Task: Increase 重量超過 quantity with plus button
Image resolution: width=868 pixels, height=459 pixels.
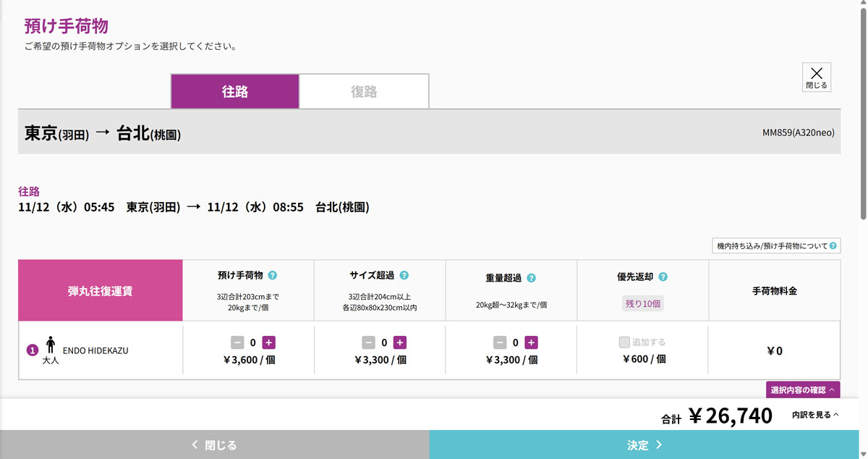Action: tap(531, 342)
